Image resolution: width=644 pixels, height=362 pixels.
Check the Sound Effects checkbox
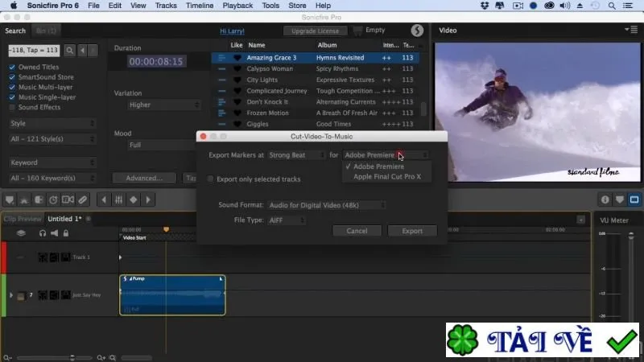12,107
